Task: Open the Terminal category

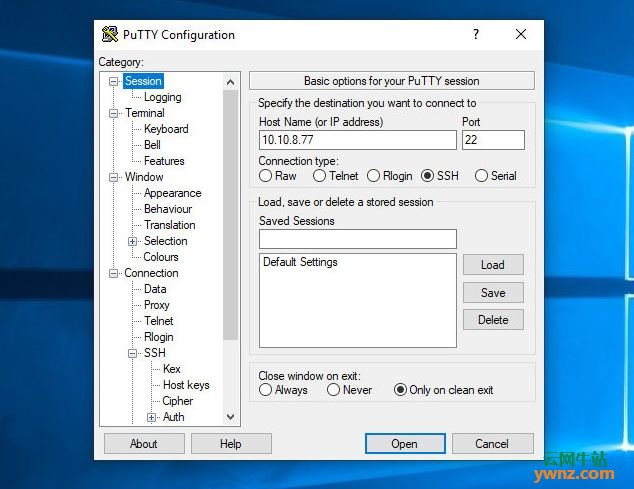Action: click(145, 113)
